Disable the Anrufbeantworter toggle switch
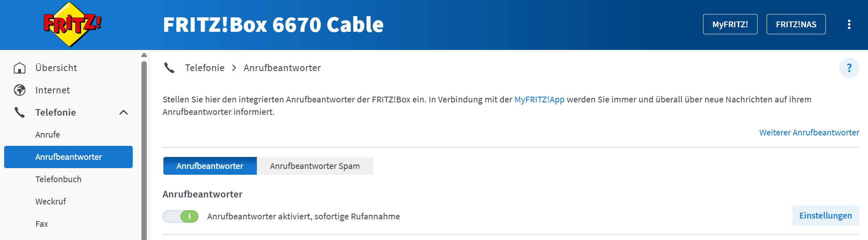Viewport: 868px width, 240px height. coord(181,216)
